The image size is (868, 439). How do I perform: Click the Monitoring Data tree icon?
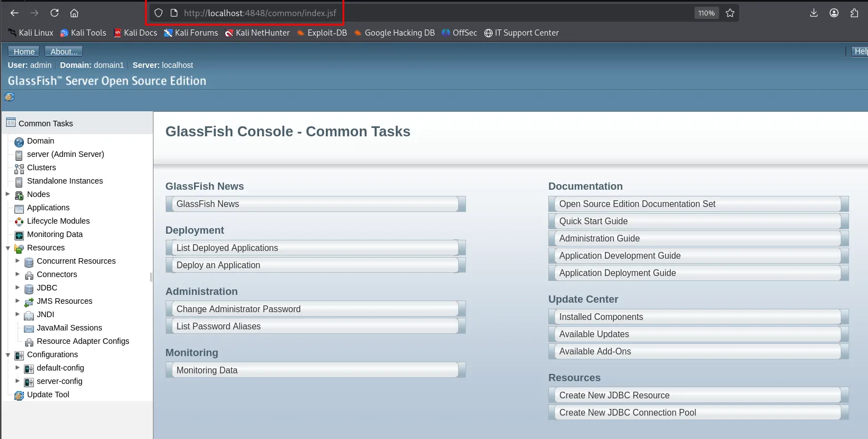pos(19,235)
